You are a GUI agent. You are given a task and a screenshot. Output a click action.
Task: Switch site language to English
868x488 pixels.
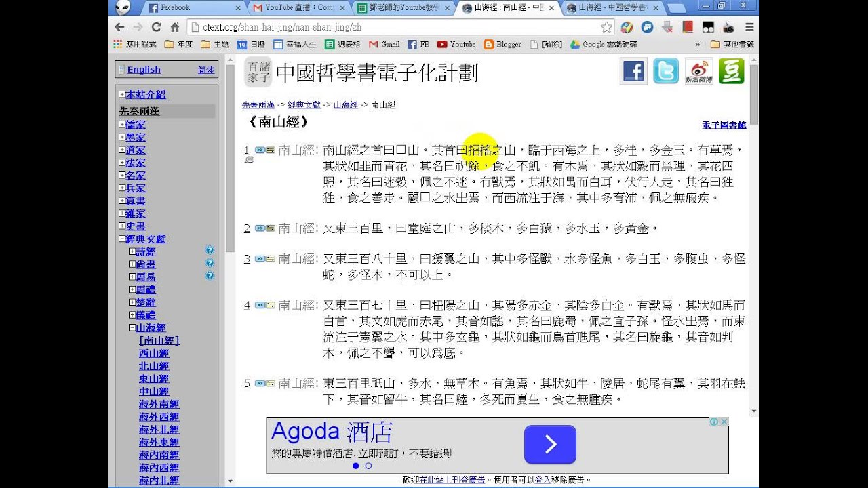[x=144, y=69]
